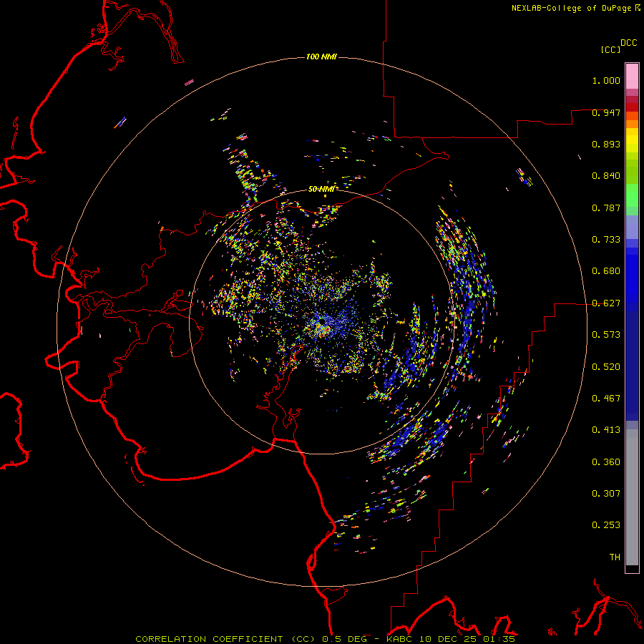The width and height of the screenshot is (644, 644).
Task: Click the 0.947 scale value
Action: point(606,112)
